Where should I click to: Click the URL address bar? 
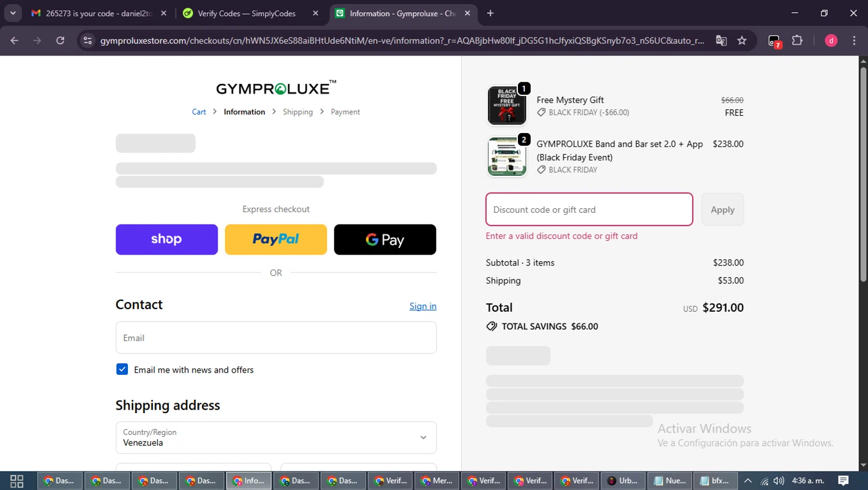click(x=402, y=40)
